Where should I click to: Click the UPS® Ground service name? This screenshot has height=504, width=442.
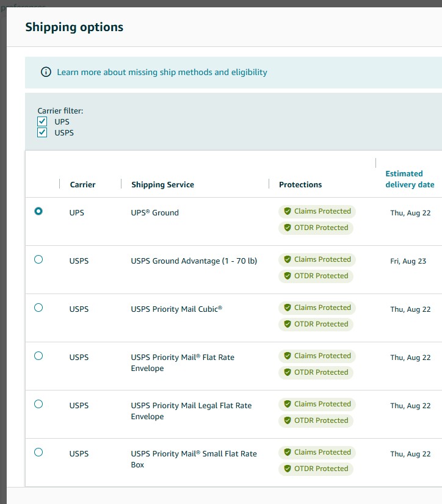point(154,213)
